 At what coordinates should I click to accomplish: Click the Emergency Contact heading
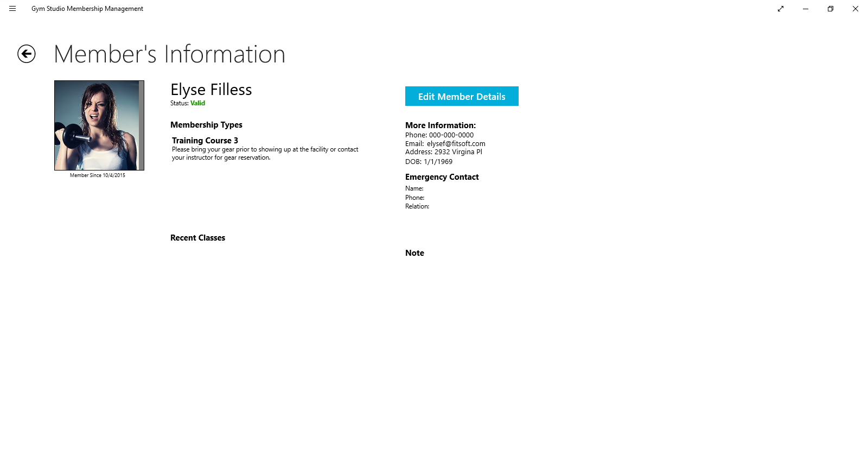point(442,177)
